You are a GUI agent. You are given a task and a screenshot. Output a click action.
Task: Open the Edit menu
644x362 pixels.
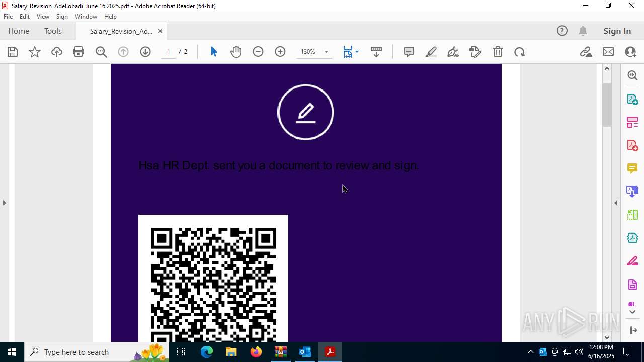(x=25, y=17)
